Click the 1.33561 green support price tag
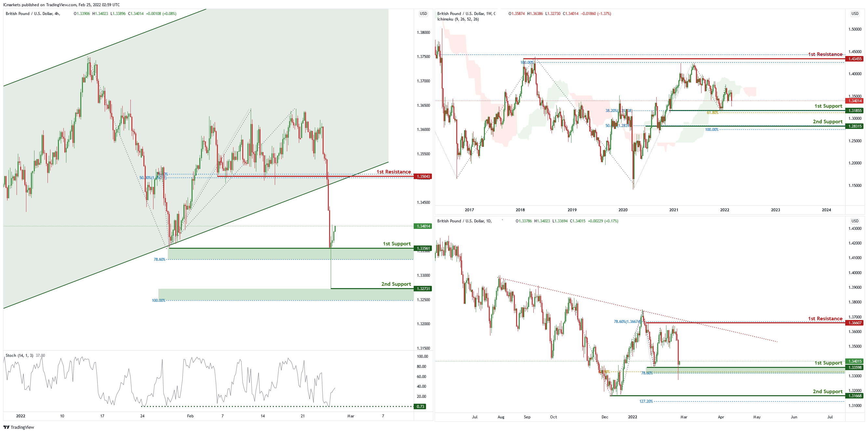The image size is (868, 433). pyautogui.click(x=423, y=248)
